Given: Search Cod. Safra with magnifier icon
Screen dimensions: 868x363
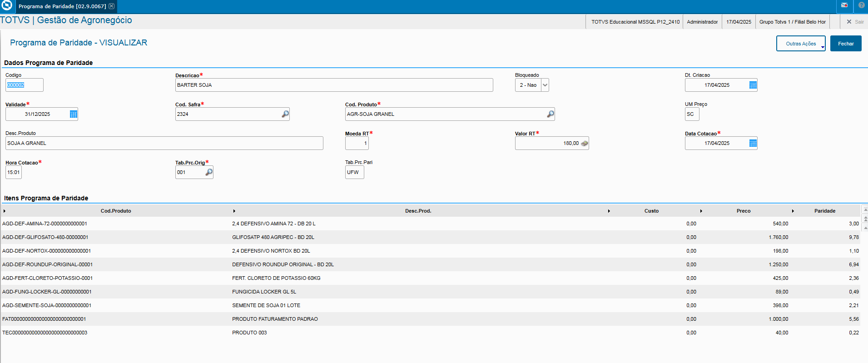Looking at the screenshot, I should tap(285, 114).
